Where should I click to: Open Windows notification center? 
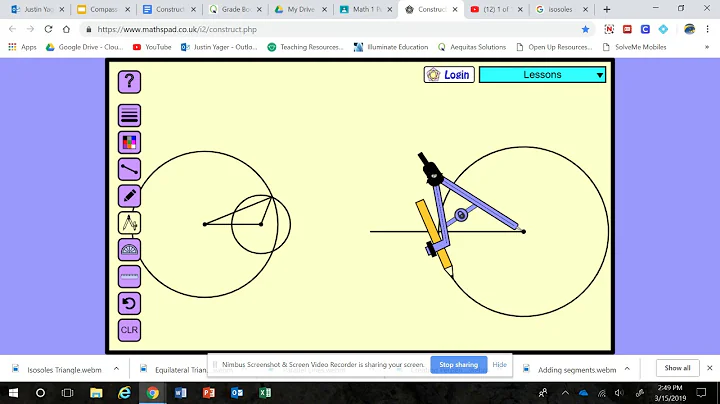pyautogui.click(x=701, y=393)
